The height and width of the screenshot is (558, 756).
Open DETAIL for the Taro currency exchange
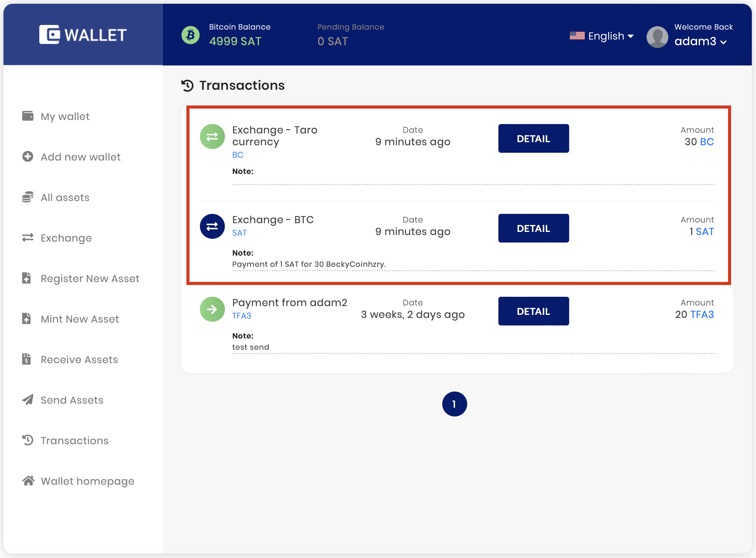tap(533, 138)
